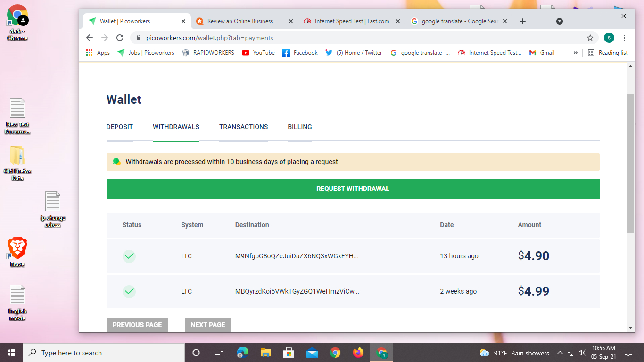Close the Internet Speed Test tab
The width and height of the screenshot is (644, 362).
[398, 21]
